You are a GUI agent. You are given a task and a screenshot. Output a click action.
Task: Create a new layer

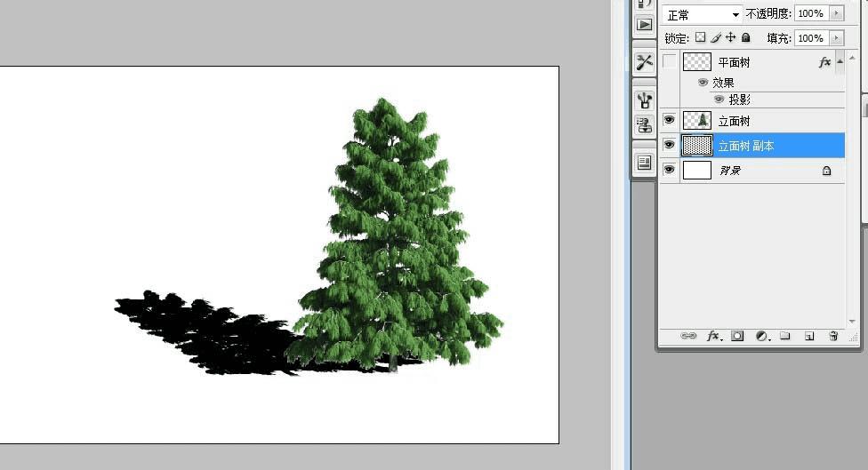(809, 336)
